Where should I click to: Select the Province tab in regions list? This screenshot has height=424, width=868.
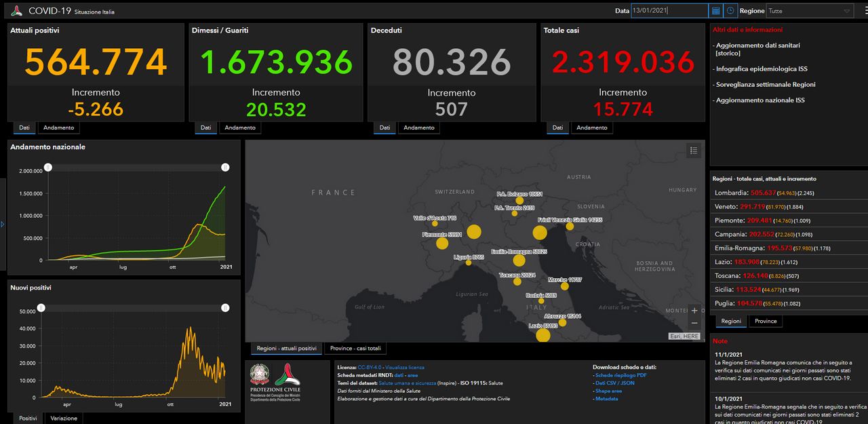click(766, 321)
